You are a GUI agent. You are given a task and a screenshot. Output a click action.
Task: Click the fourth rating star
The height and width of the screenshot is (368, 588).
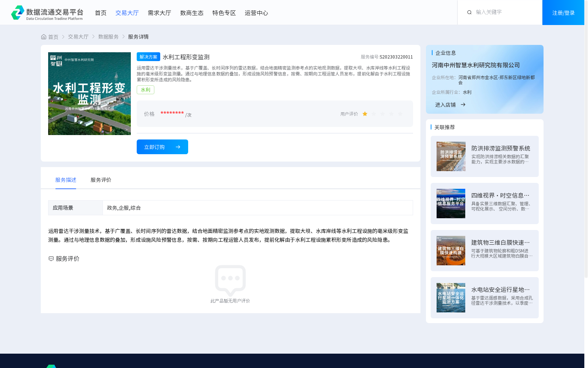391,114
